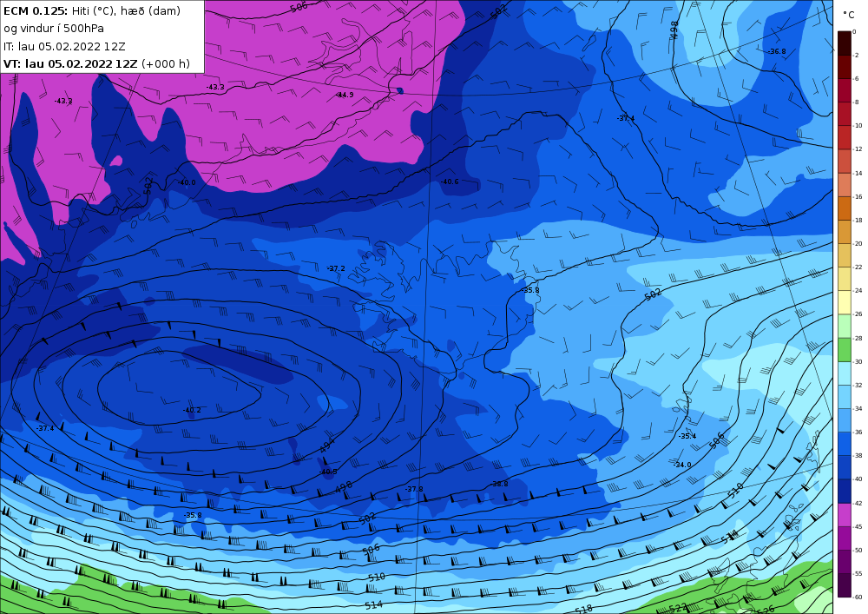
Task: Select the purple swatch between -45 and -50
Action: pyautogui.click(x=845, y=538)
